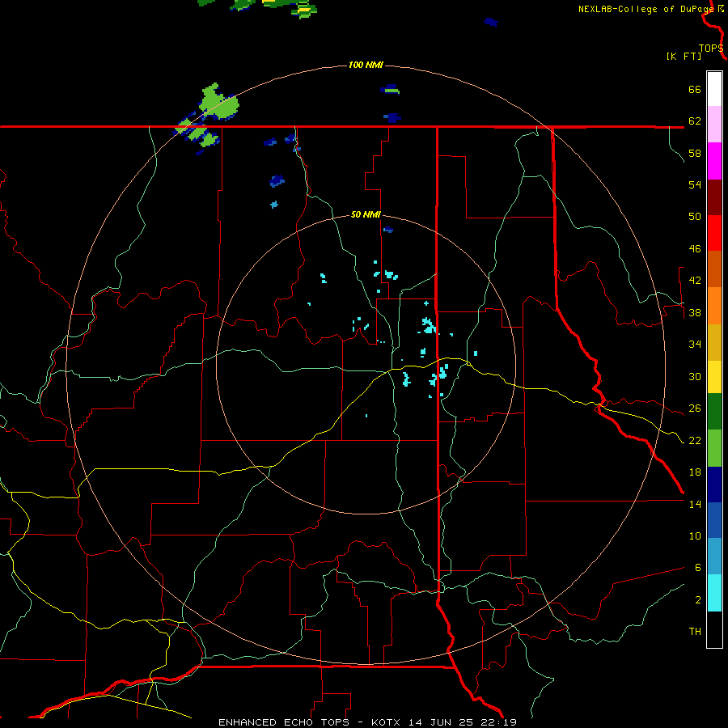This screenshot has height=728, width=728.
Task: Pick the magenta legend swatch
Action: click(x=714, y=161)
